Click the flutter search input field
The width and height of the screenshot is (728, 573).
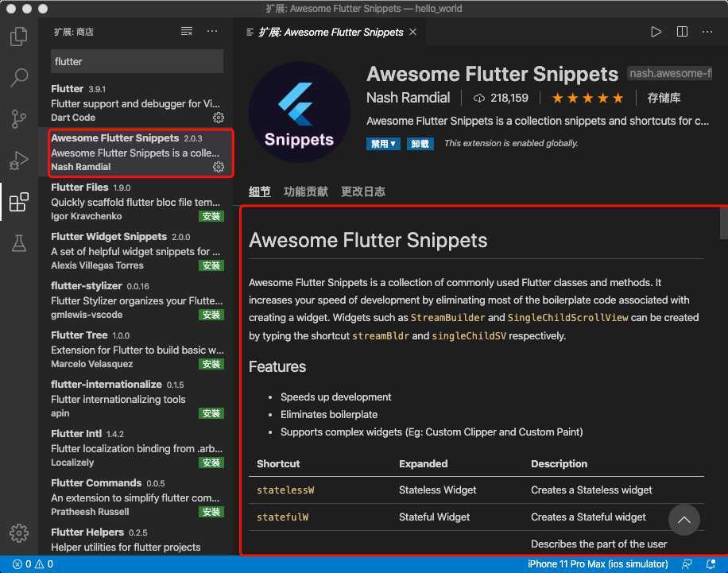[137, 61]
